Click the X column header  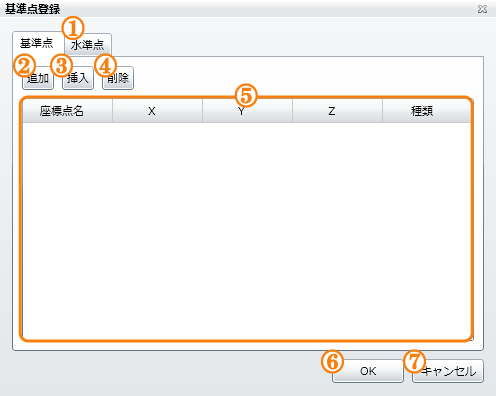pyautogui.click(x=157, y=111)
